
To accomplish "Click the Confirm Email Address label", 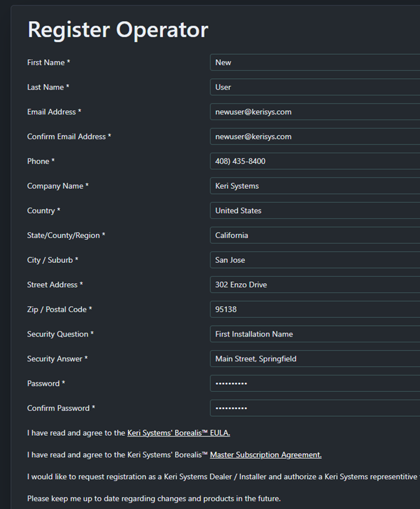I will [69, 136].
